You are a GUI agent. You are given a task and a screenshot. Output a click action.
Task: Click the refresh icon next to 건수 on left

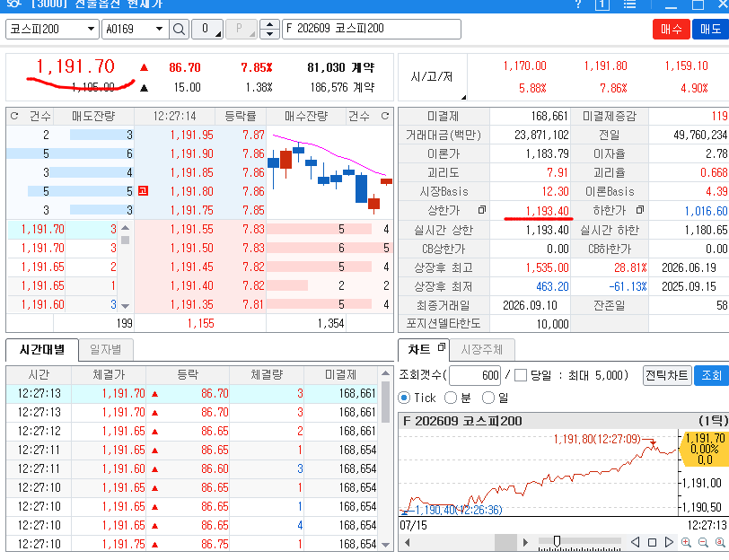14,116
